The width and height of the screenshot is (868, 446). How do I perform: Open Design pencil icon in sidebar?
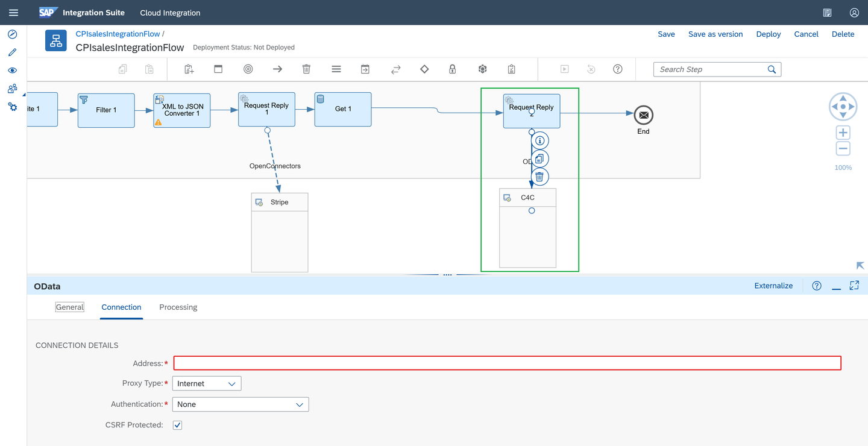(12, 52)
